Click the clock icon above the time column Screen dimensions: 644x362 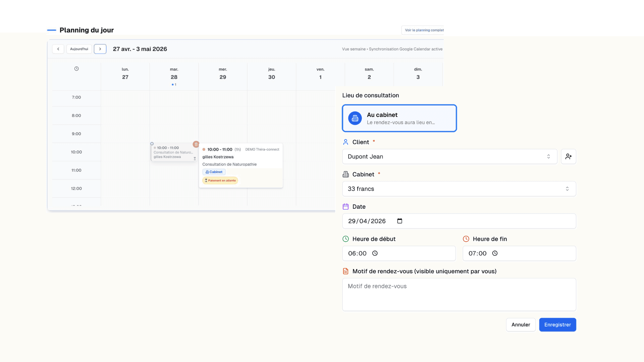[76, 68]
